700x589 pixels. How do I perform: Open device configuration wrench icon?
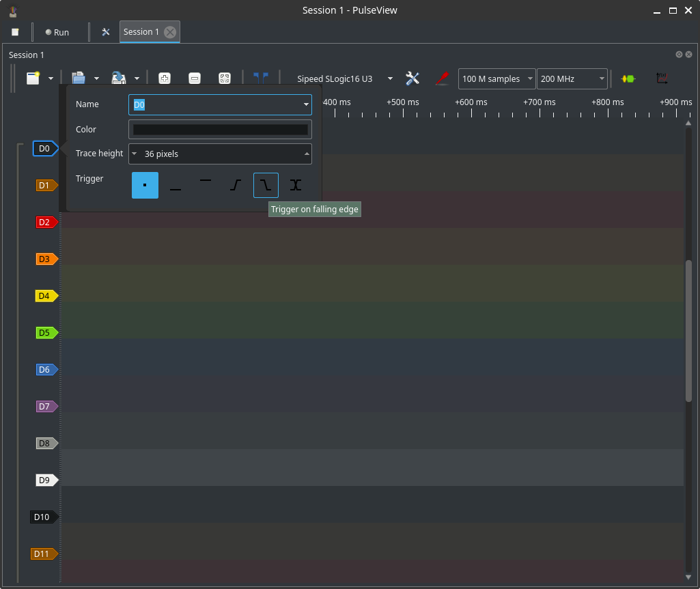point(412,78)
